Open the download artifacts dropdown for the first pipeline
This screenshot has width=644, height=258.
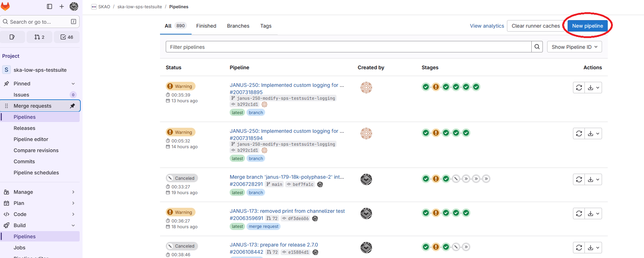593,88
